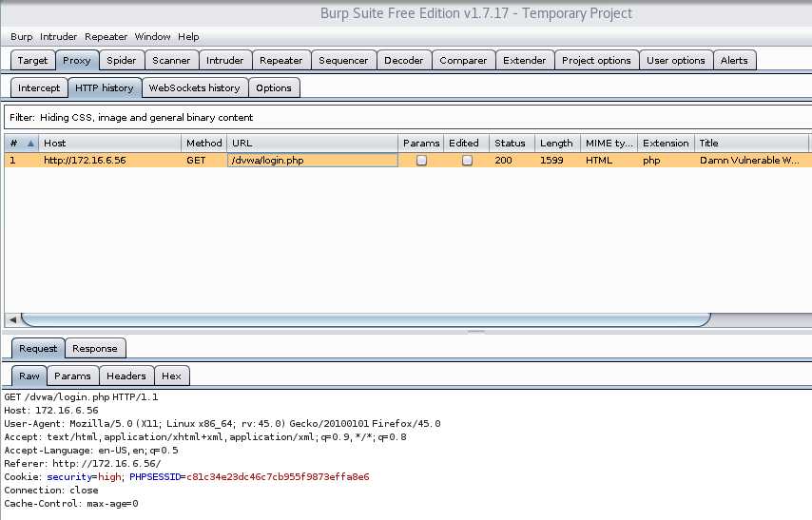Click the split pane divider handle
This screenshot has width=812, height=520.
(476, 332)
